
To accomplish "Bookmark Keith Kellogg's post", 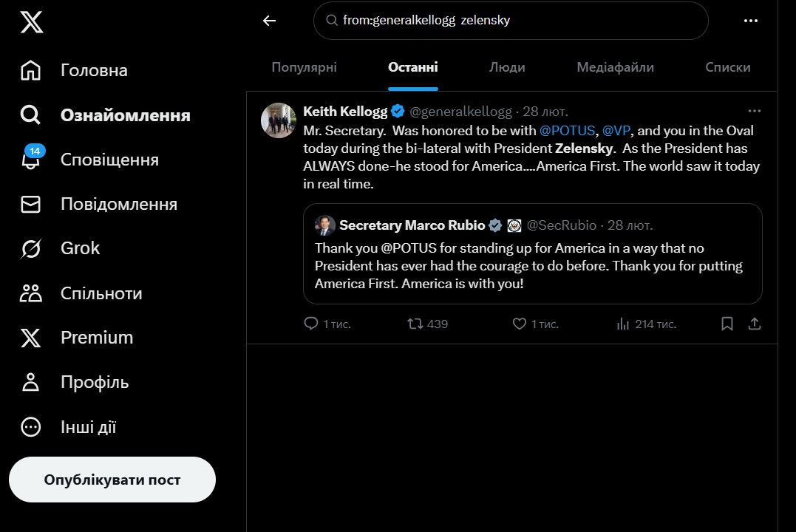I will click(x=727, y=324).
